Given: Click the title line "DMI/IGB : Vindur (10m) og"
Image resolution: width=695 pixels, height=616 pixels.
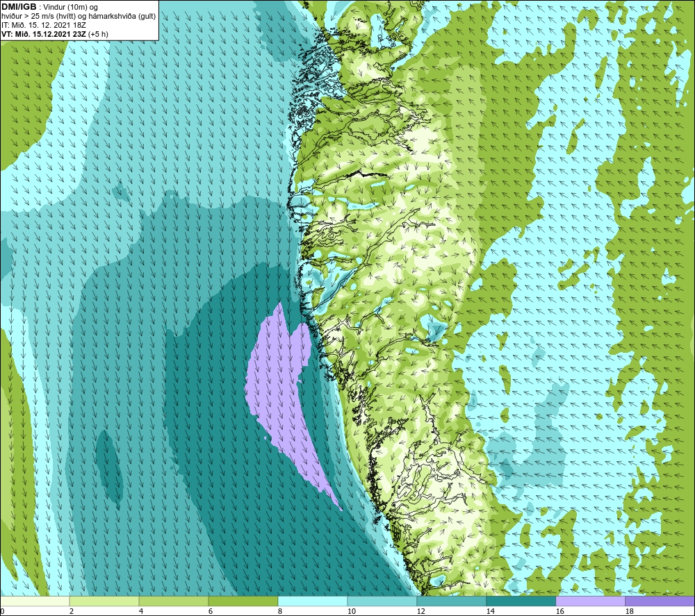Looking at the screenshot, I should 49,7.
